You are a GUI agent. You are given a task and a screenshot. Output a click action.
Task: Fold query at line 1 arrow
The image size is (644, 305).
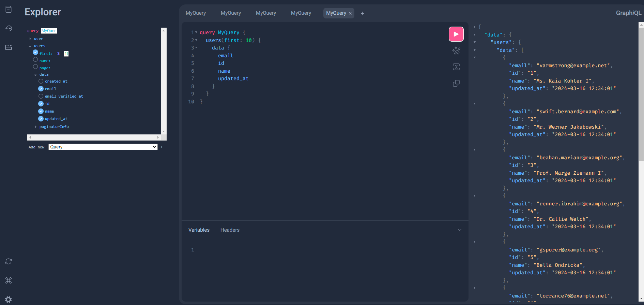[x=196, y=32]
